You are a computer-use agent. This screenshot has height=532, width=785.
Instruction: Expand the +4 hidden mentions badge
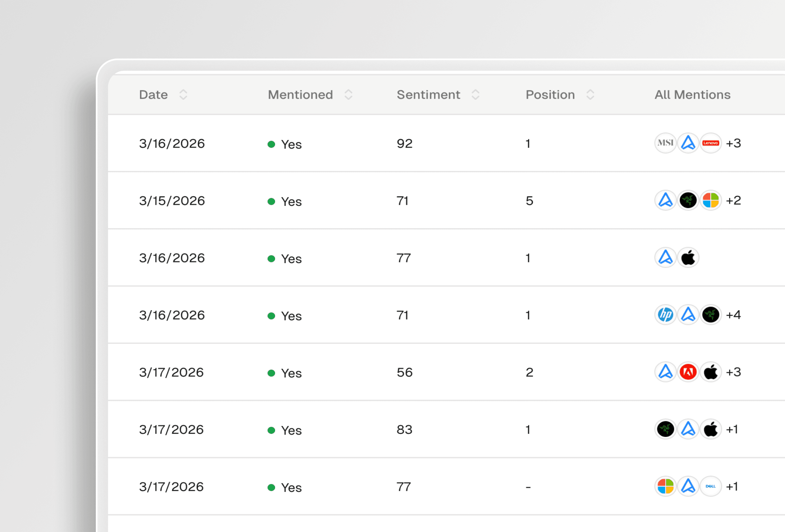click(x=734, y=315)
